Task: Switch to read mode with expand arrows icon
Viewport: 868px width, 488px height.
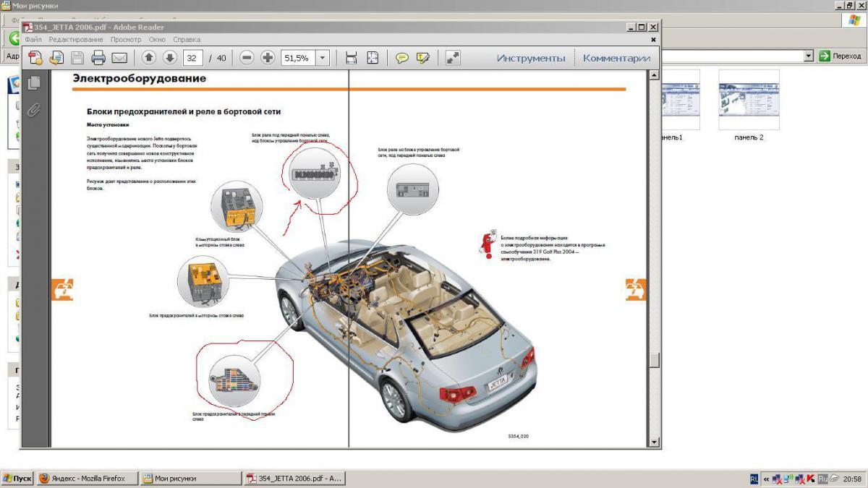Action: pos(453,58)
